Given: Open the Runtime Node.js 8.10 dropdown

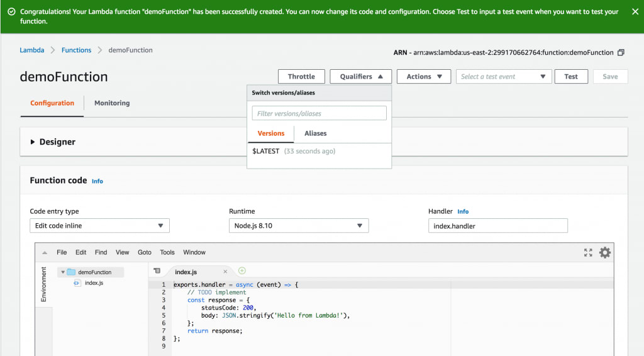Looking at the screenshot, I should [x=299, y=225].
